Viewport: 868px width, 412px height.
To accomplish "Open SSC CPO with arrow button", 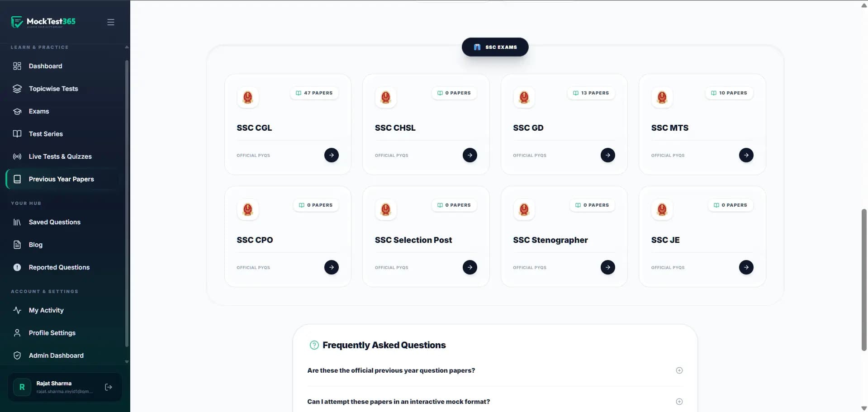I will tap(332, 267).
